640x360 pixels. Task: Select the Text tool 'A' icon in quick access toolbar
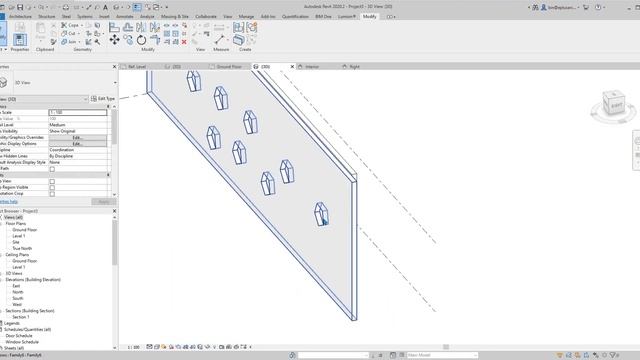105,7
